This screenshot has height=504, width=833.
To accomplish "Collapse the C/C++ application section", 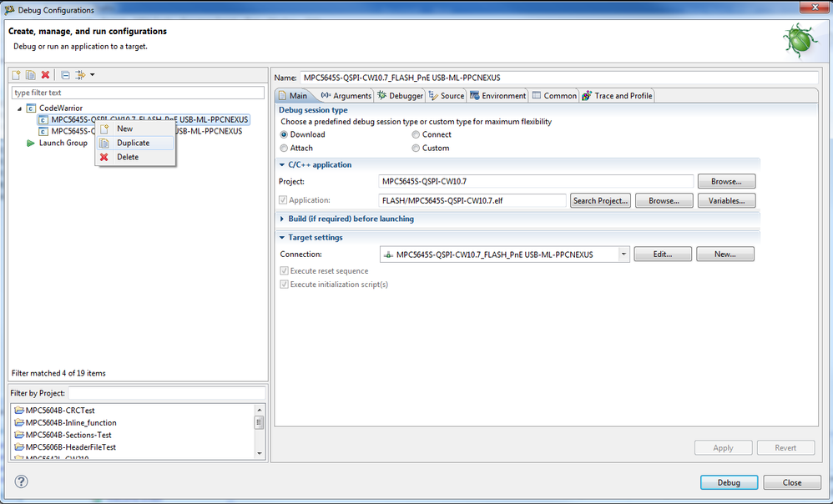I will point(282,164).
